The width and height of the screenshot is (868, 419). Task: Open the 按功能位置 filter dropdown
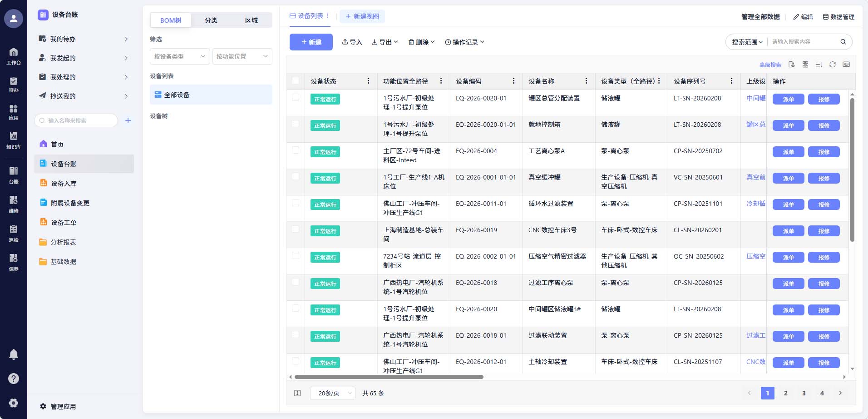pyautogui.click(x=242, y=56)
